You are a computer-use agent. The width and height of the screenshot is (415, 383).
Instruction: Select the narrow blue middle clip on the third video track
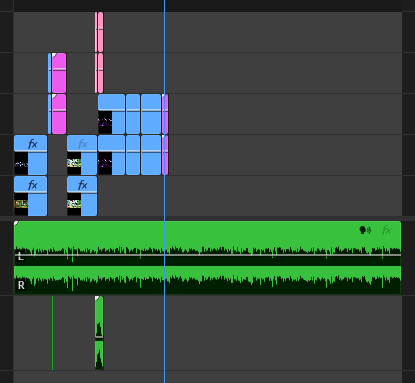tap(133, 114)
